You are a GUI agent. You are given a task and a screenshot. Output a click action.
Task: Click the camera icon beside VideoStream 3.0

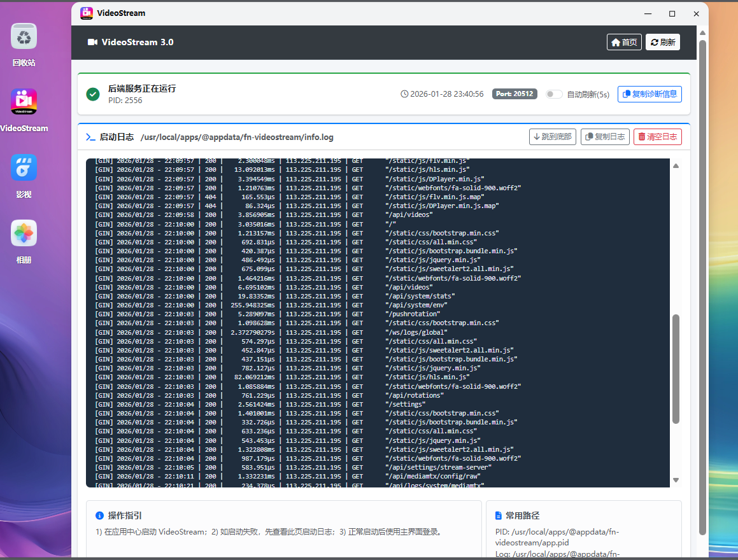[x=92, y=42]
